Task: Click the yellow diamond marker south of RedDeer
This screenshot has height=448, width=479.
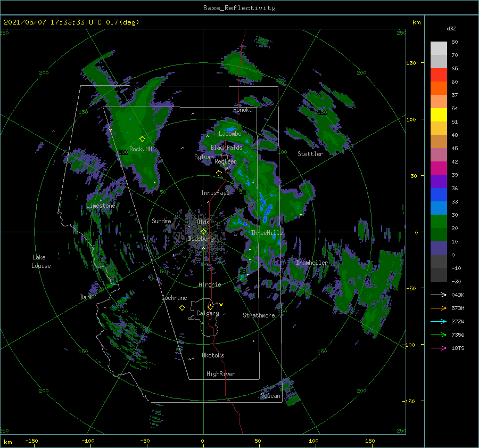Action: (x=219, y=173)
